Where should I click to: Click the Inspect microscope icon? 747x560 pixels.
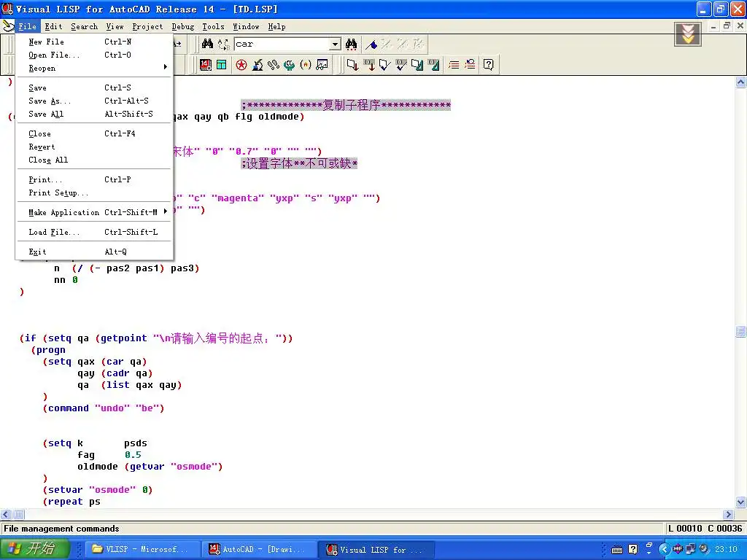(258, 65)
